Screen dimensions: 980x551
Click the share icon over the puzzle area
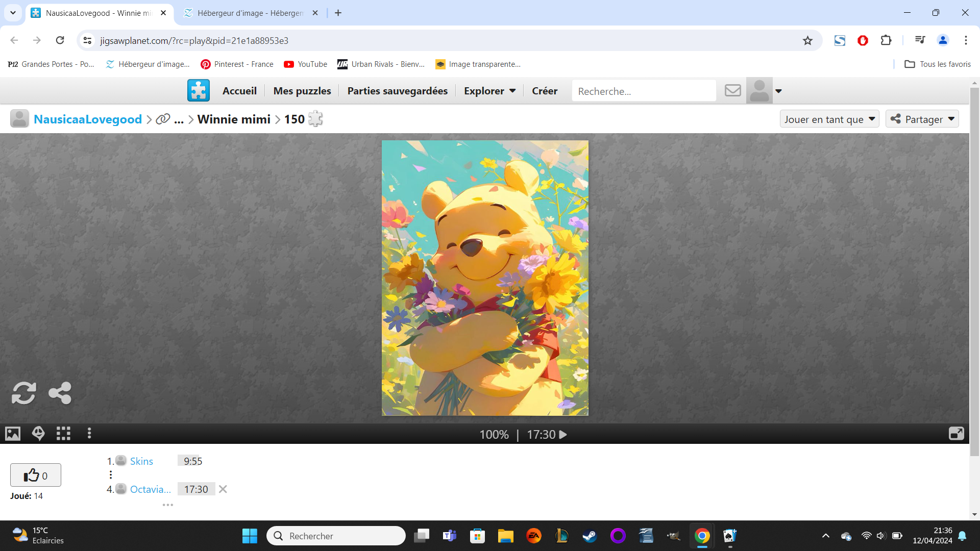(x=60, y=393)
